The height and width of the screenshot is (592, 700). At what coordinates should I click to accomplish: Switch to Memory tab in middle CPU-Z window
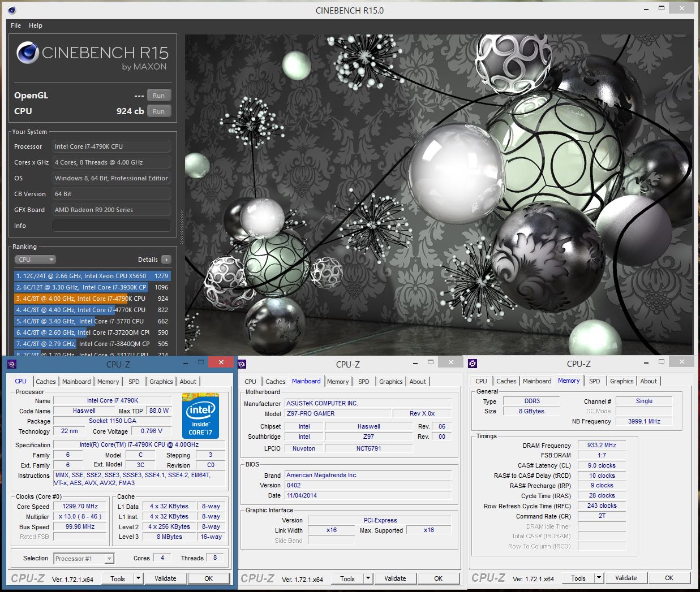point(338,382)
